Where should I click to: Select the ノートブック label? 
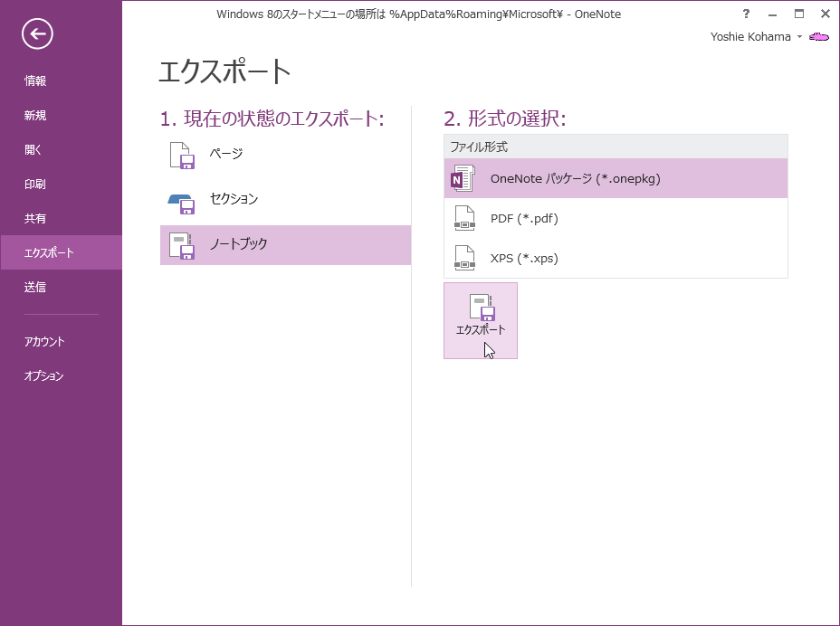click(238, 243)
